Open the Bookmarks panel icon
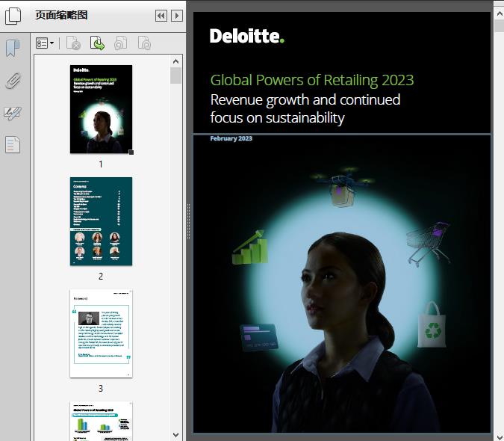 point(13,49)
